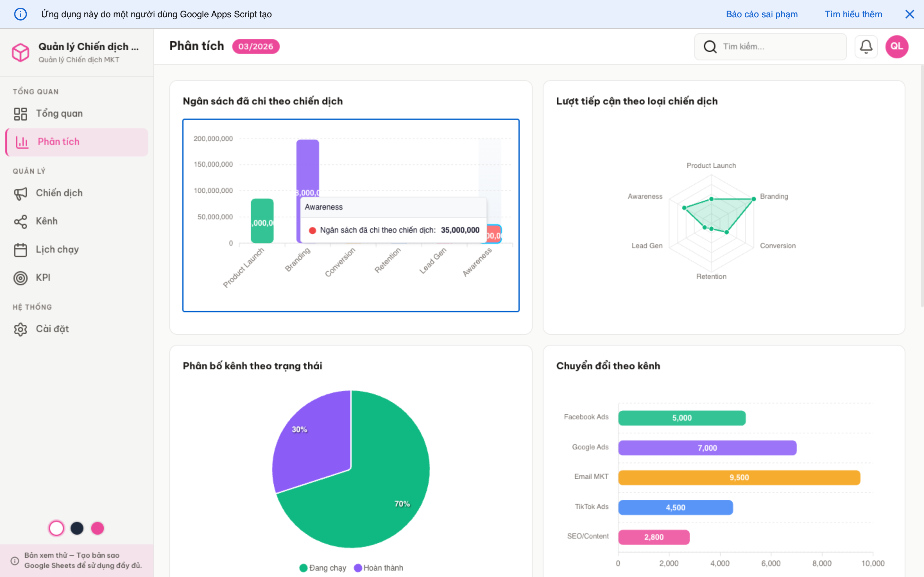The image size is (924, 577).
Task: Open the Cài đặt gear icon
Action: [x=21, y=329]
